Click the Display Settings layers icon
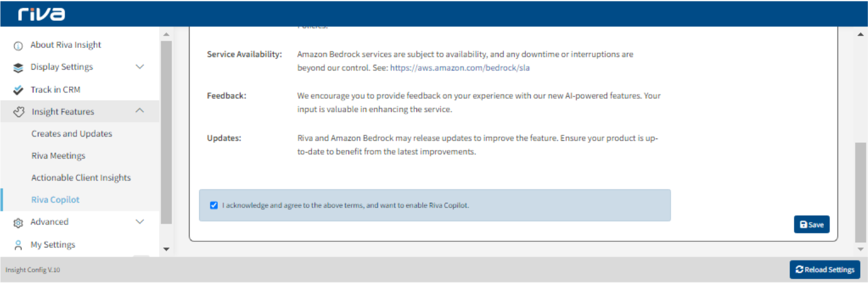 coord(18,68)
